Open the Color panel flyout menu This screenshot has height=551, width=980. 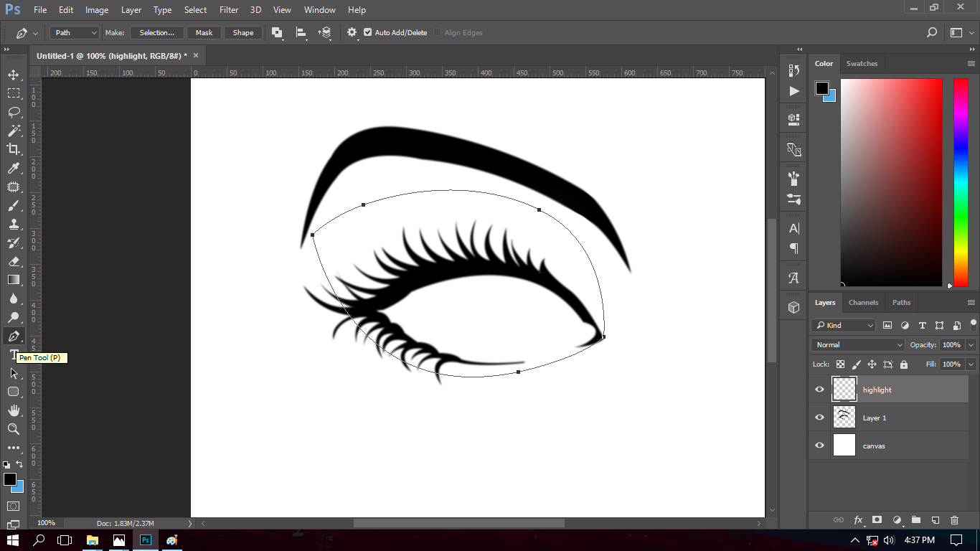(971, 64)
